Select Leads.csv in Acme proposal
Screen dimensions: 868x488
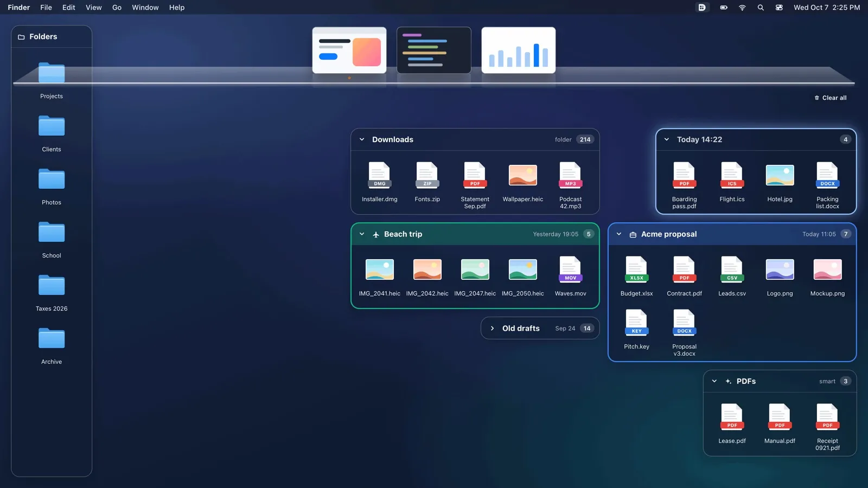point(732,269)
